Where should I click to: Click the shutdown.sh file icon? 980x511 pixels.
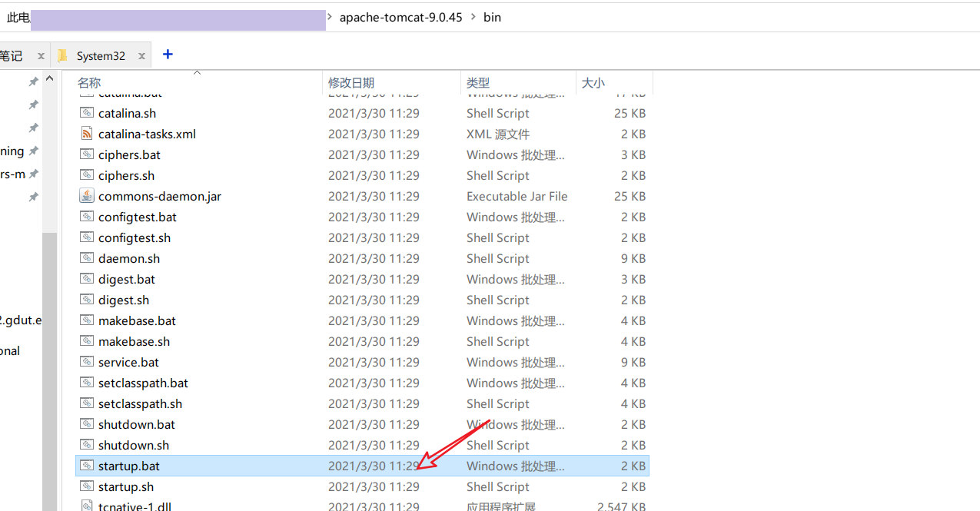click(x=87, y=445)
